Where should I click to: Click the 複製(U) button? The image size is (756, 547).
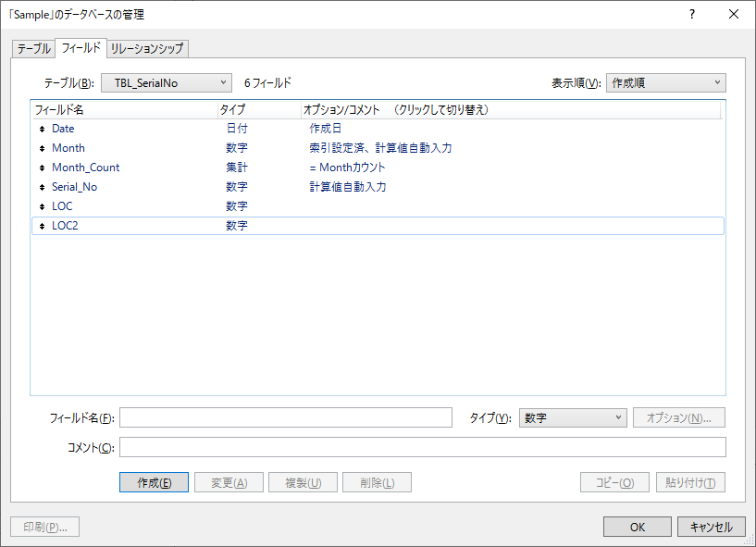coord(303,481)
